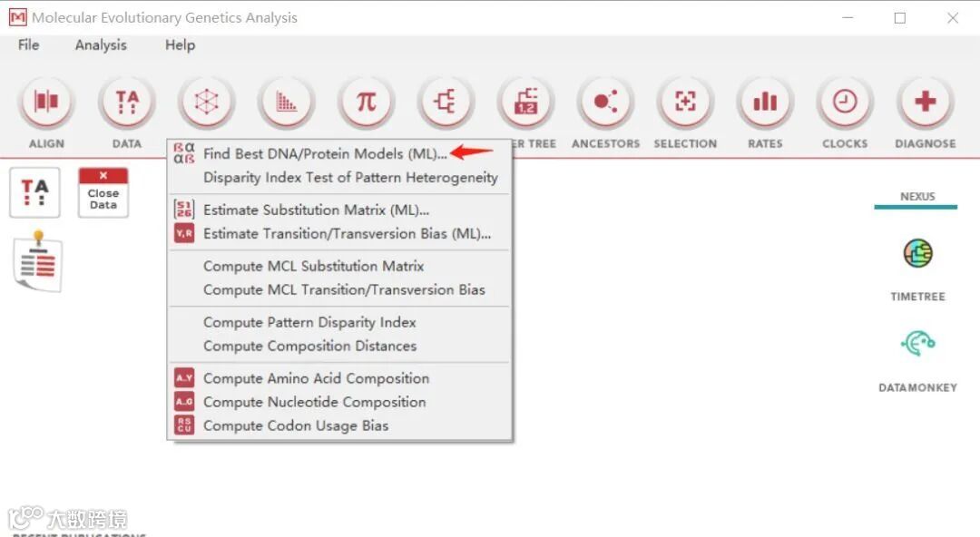The image size is (980, 537).
Task: Open the ALIGN toolbar icon
Action: pos(46,102)
